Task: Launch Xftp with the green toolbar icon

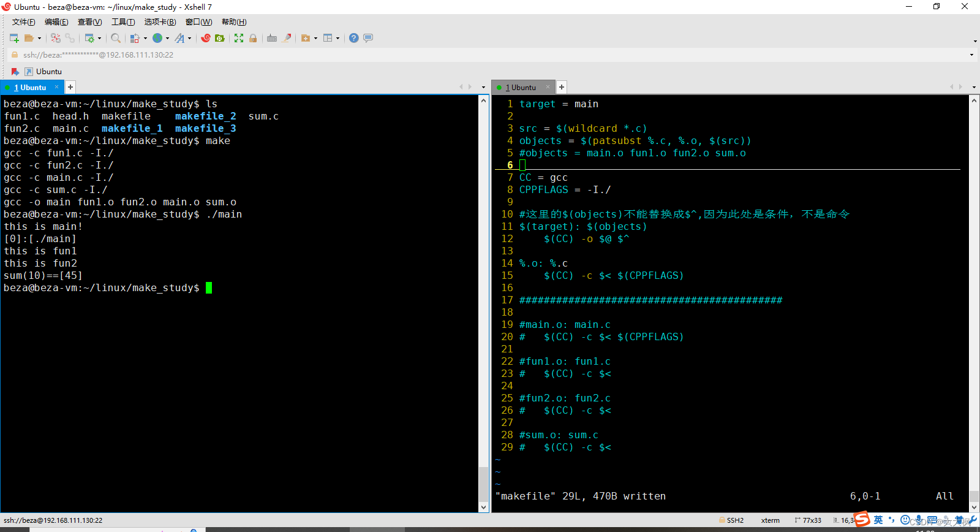Action: pyautogui.click(x=220, y=38)
